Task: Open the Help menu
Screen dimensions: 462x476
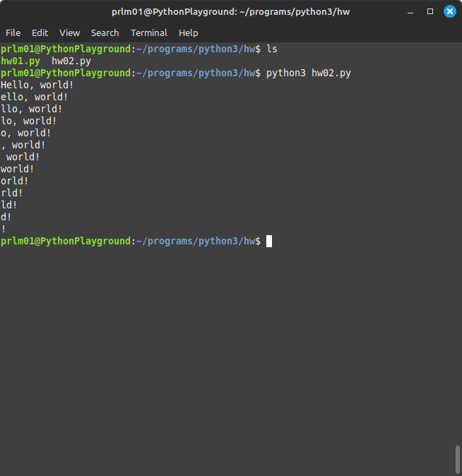Action: coord(189,32)
